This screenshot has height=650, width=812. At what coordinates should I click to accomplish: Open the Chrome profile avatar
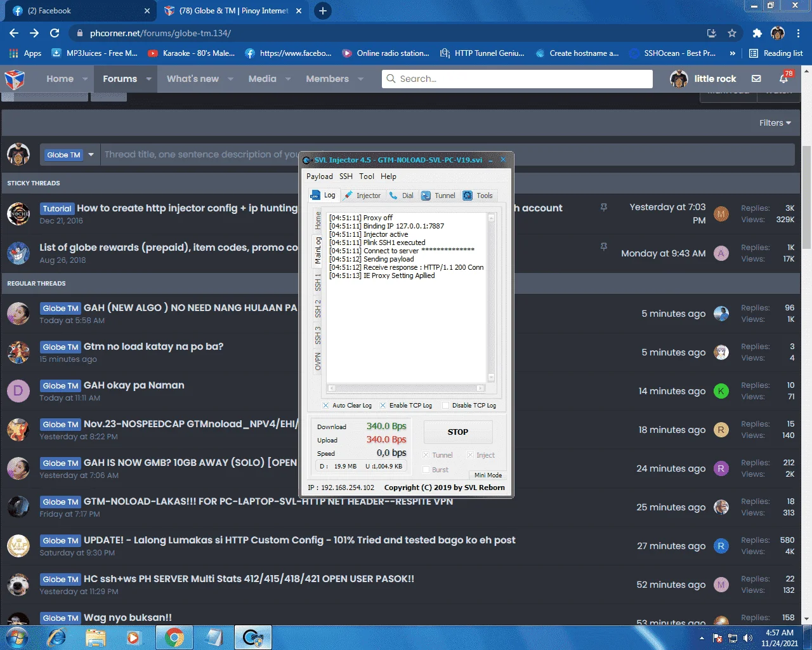pos(778,33)
